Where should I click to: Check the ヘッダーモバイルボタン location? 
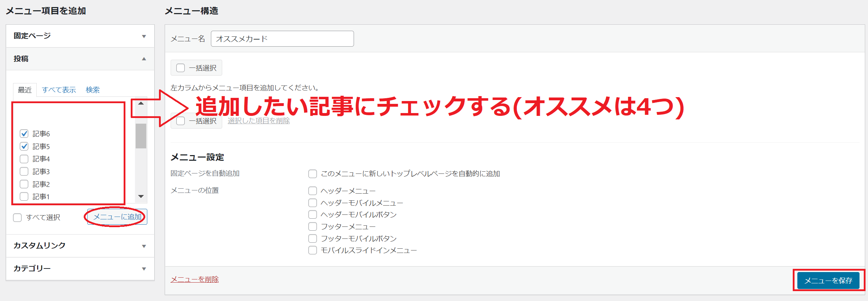point(313,214)
